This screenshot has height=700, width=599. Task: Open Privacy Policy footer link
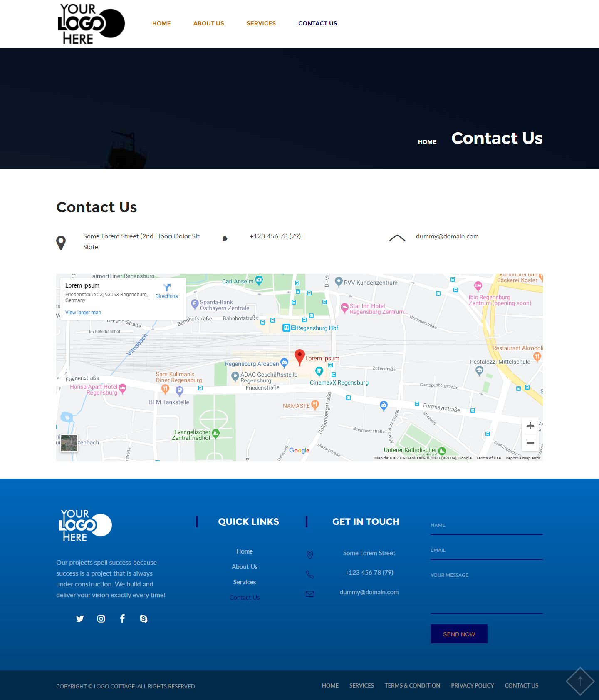point(472,685)
